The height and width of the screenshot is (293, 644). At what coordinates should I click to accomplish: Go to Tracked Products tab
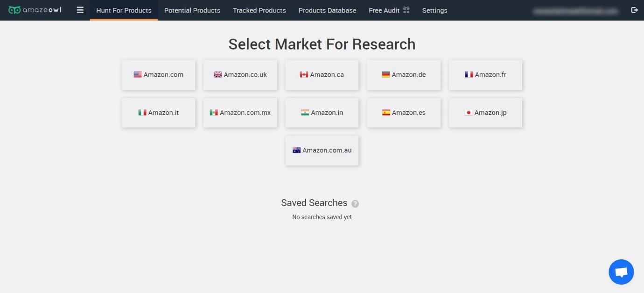(x=259, y=10)
